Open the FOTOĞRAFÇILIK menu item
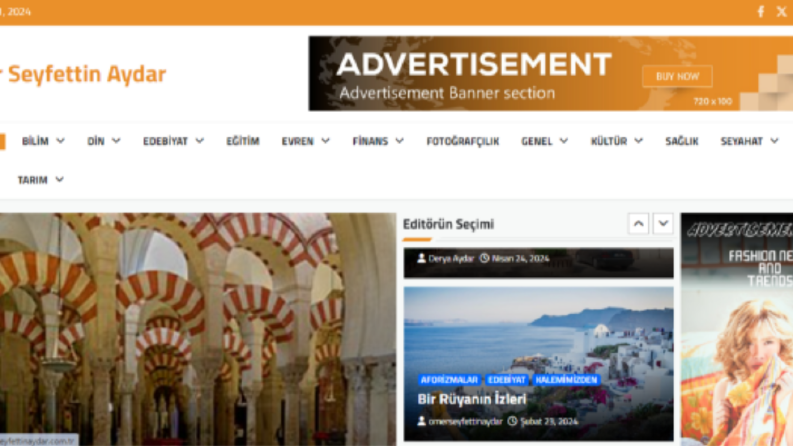Screen dimensions: 793x446 [463, 141]
